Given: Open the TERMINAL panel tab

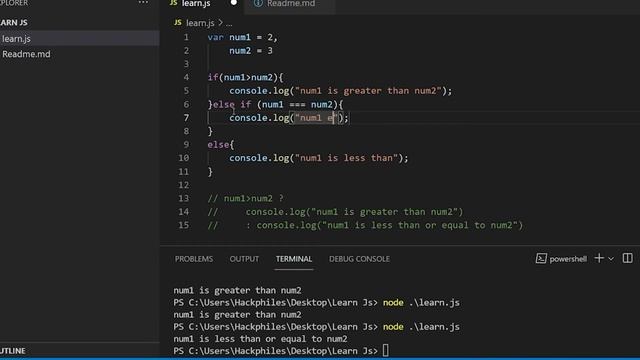Looking at the screenshot, I should [x=293, y=259].
